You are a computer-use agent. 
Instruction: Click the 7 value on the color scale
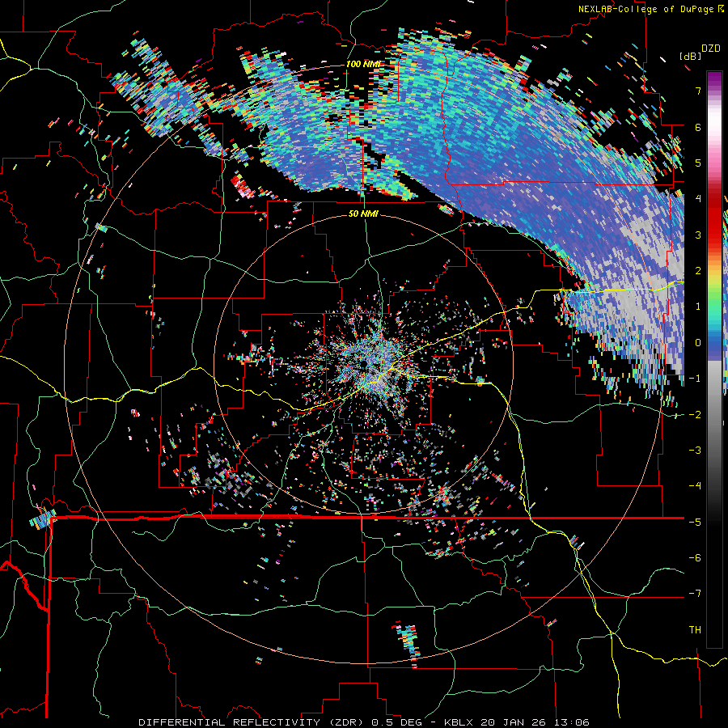click(698, 91)
